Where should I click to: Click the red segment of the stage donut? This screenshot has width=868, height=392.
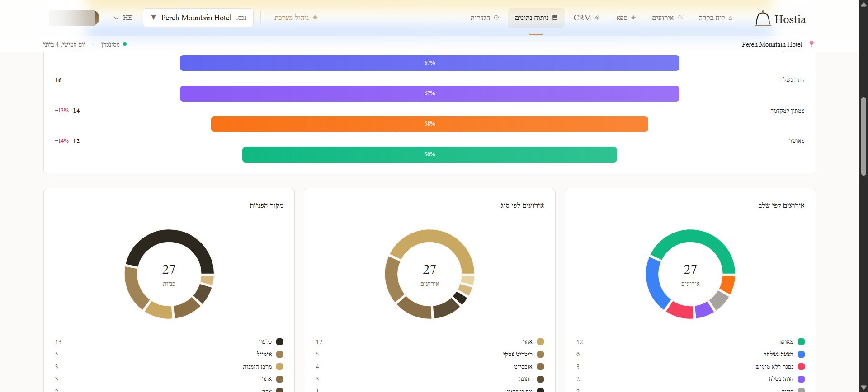pos(680,310)
